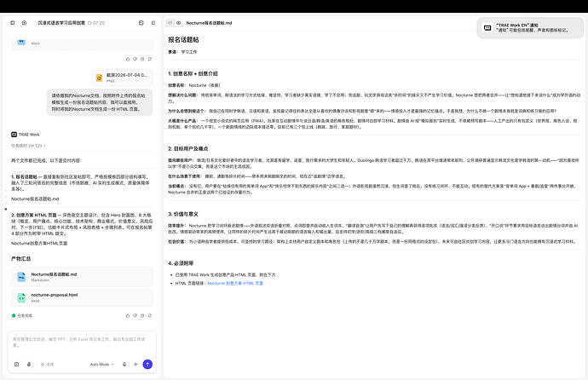Image resolution: width=588 pixels, height=380 pixels.
Task: Open the Nocturne 创意方案 HTML 页面 link
Action: point(235,284)
